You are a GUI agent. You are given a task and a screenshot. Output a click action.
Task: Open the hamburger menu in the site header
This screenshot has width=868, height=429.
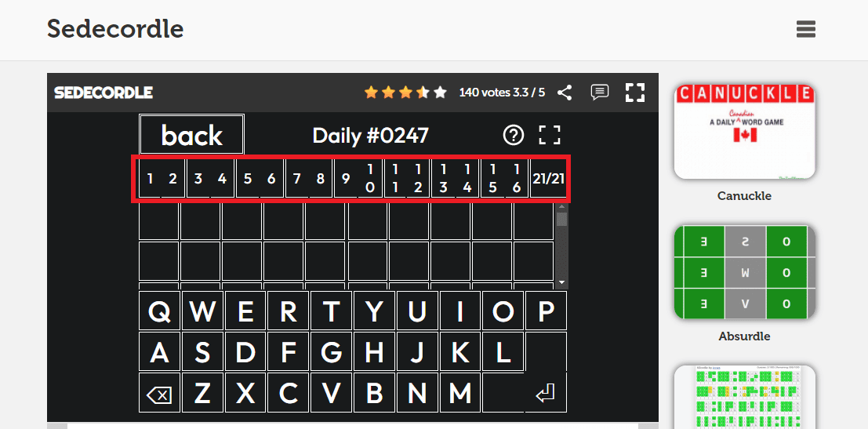(805, 29)
